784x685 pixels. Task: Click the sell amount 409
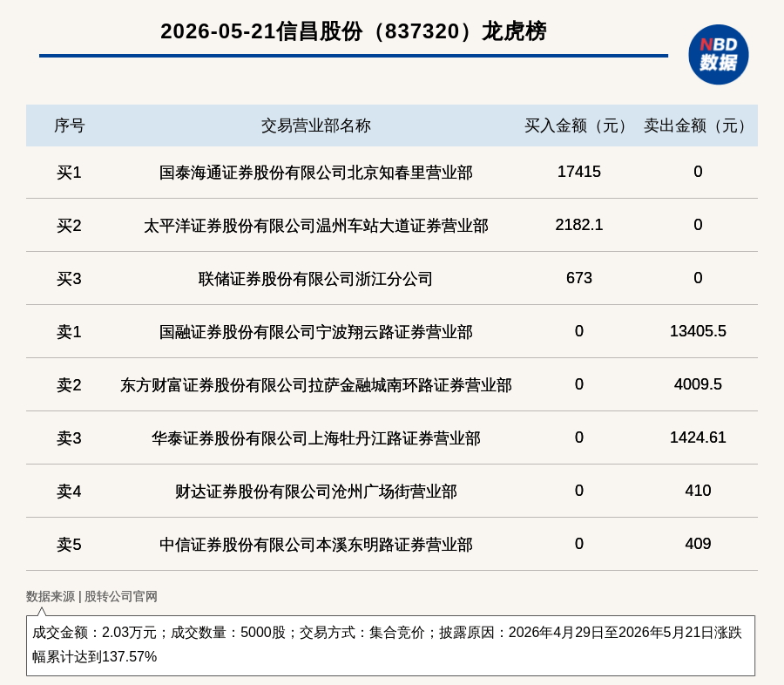pos(698,544)
